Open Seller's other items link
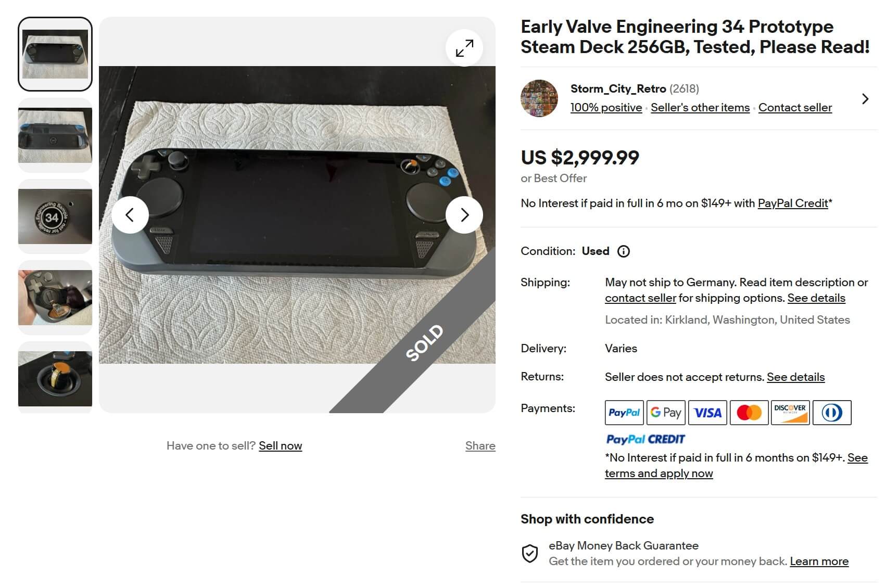This screenshot has width=886, height=588. click(x=700, y=108)
